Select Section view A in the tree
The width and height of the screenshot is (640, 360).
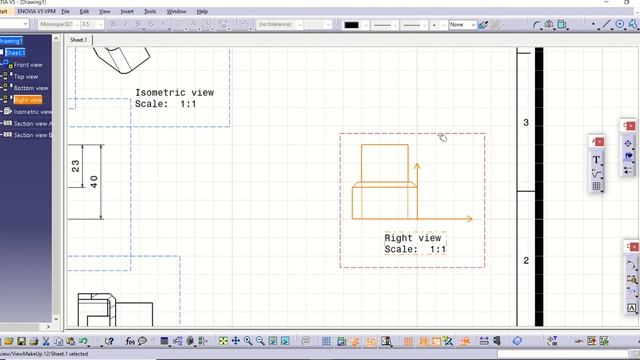(x=33, y=123)
